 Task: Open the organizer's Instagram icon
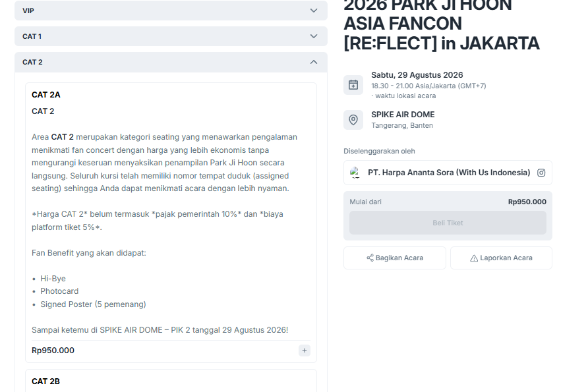[x=541, y=173]
